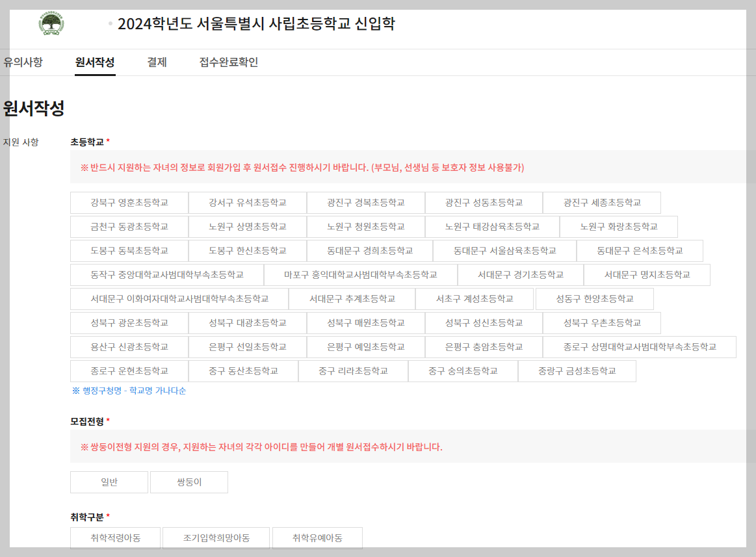Select 노원구 상명초등학교
This screenshot has width=756, height=557.
pos(247,227)
